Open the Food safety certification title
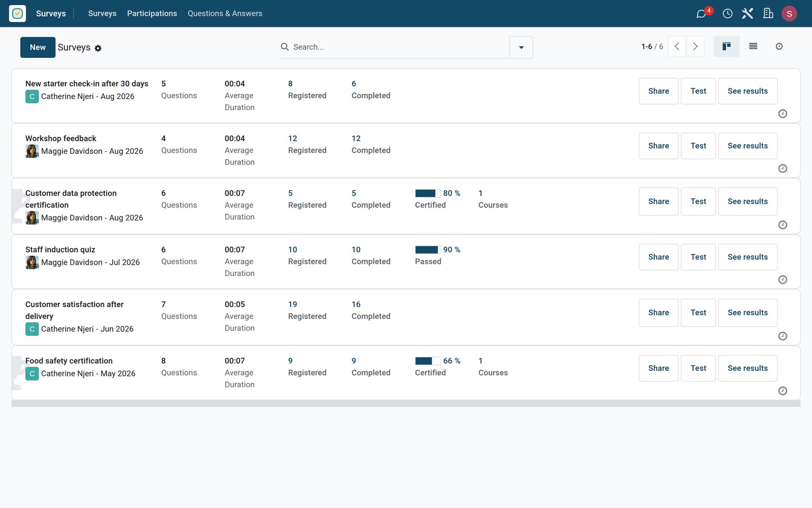 (x=69, y=361)
